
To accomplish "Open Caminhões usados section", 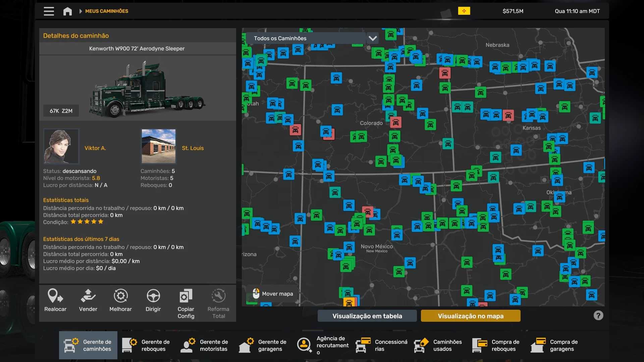I will coord(438,345).
